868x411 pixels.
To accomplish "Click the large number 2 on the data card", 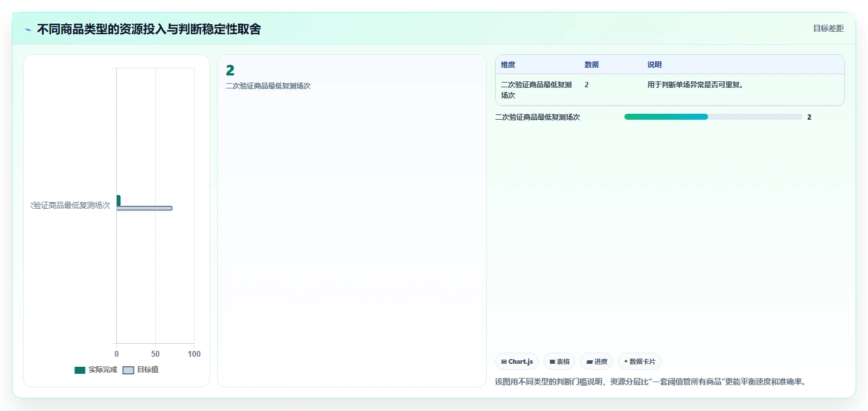I will pos(230,71).
